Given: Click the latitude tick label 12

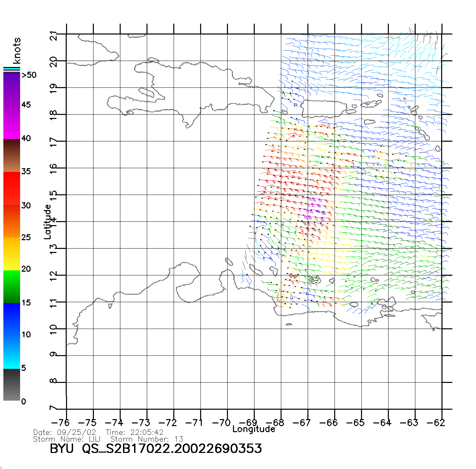Looking at the screenshot, I should 54,276.
